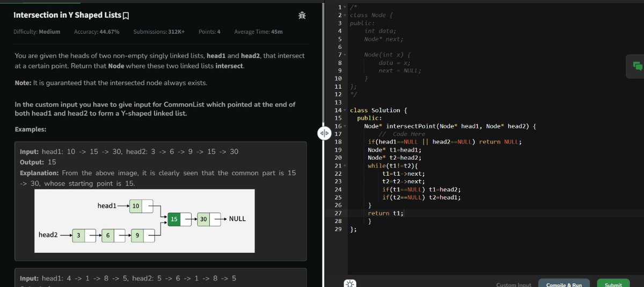Viewport: 644px width, 287px height.
Task: Click line number 6 in the gutter
Action: [x=340, y=47]
